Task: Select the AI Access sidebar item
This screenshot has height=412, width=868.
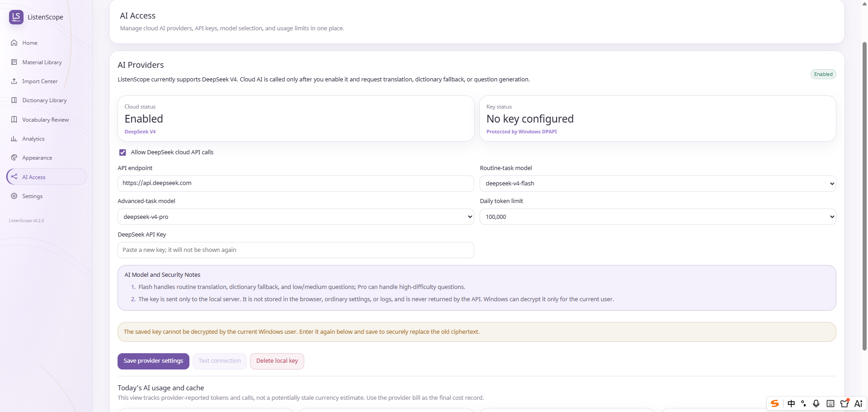Action: click(46, 177)
